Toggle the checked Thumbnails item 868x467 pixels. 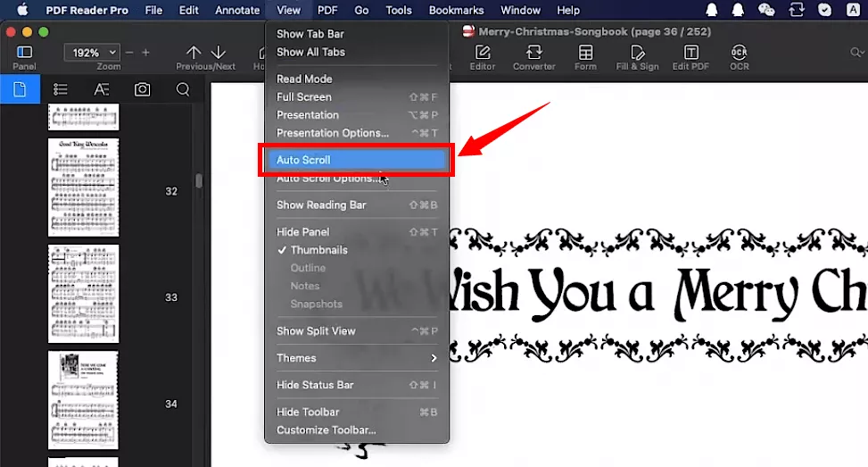(357, 250)
